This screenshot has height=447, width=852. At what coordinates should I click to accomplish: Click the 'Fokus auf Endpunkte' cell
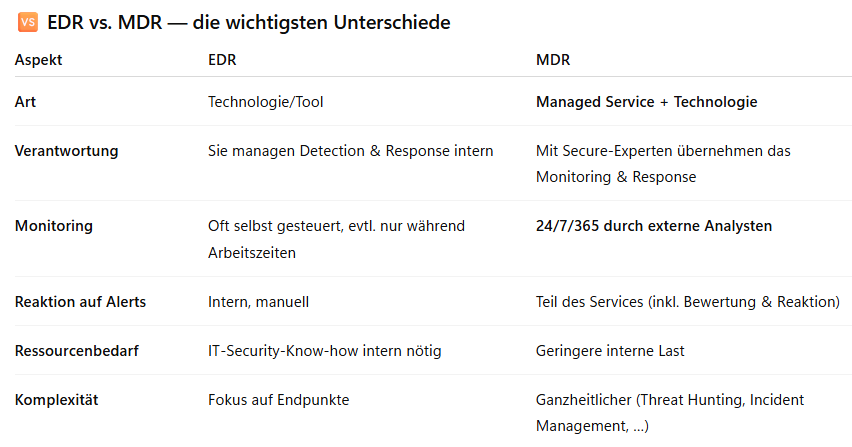(x=278, y=400)
